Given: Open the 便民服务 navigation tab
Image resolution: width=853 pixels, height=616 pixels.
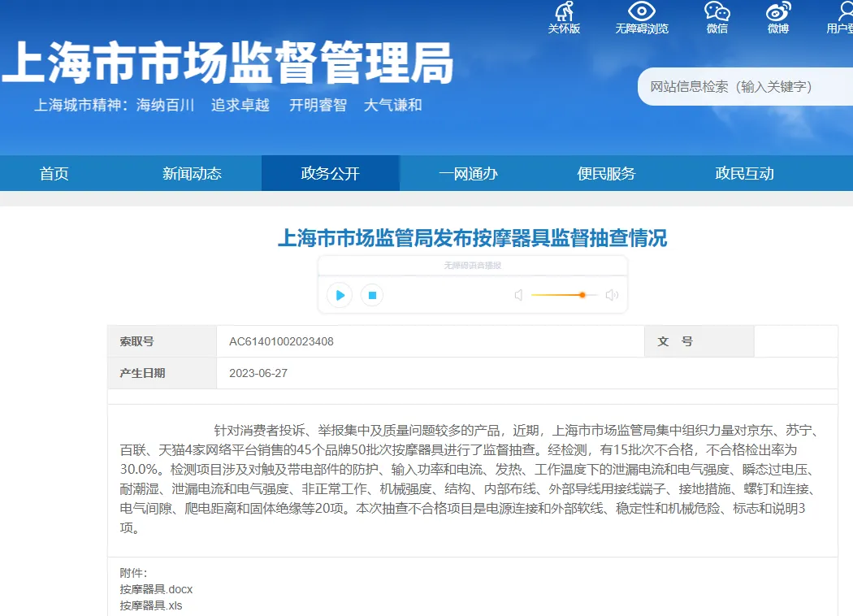Looking at the screenshot, I should 607,173.
